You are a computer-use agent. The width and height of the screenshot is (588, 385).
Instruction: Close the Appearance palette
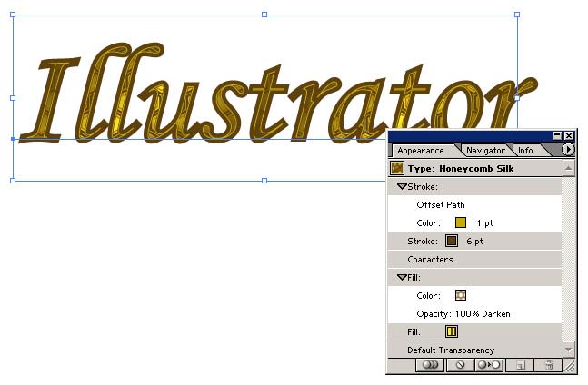point(569,135)
